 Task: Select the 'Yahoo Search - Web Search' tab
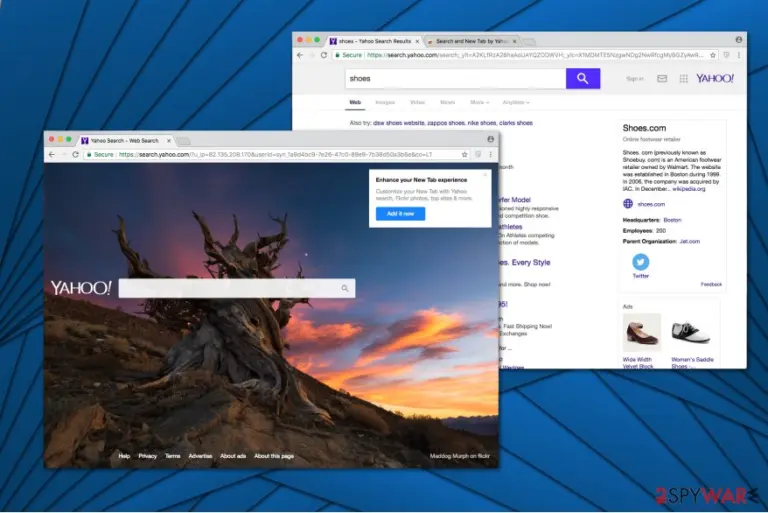124,141
